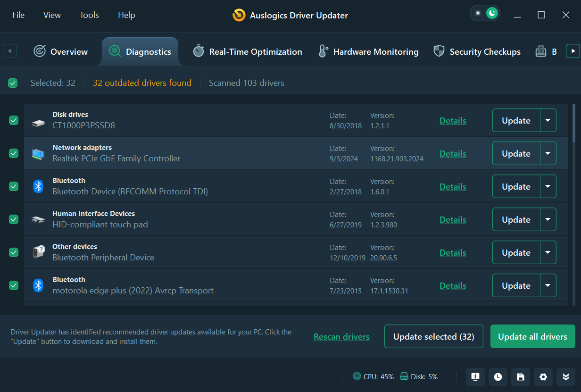Open the scheduler clock icon
581x392 pixels.
tap(498, 376)
